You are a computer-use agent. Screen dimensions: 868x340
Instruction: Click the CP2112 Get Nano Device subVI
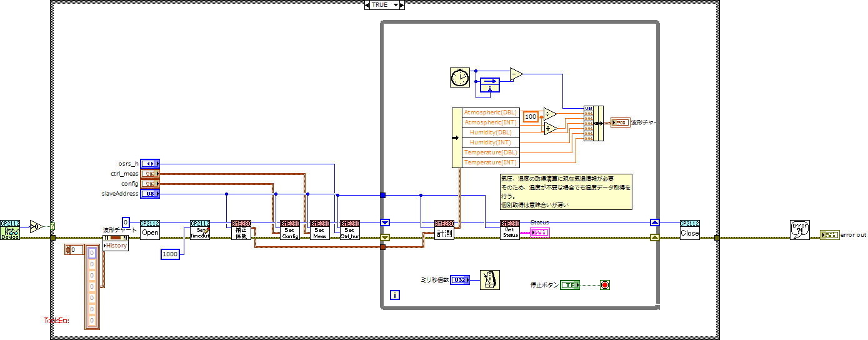coord(10,230)
